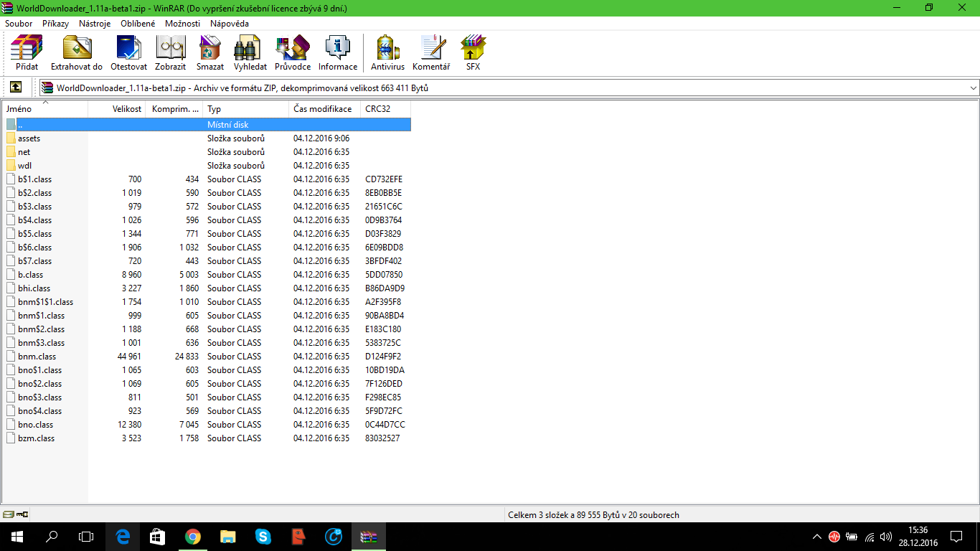Select the net folder icon
Image resolution: width=980 pixels, height=551 pixels.
pyautogui.click(x=11, y=152)
